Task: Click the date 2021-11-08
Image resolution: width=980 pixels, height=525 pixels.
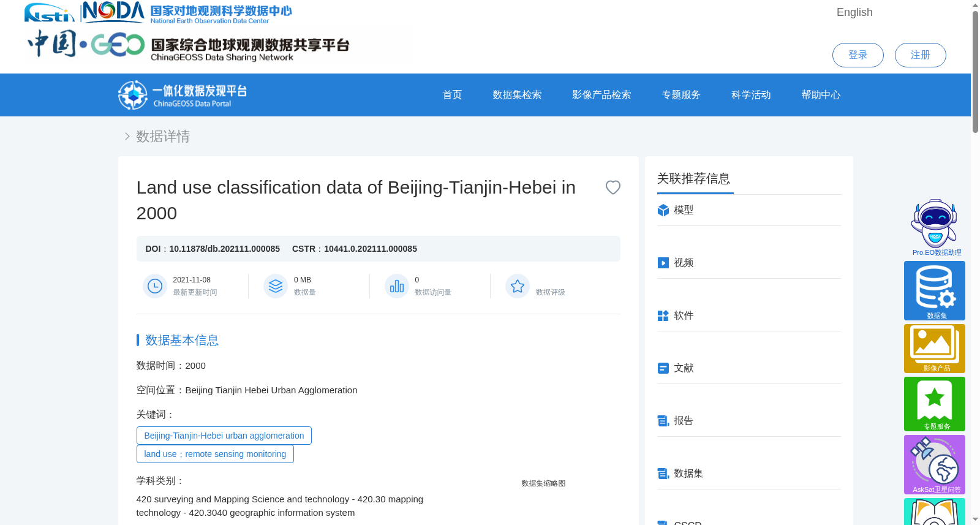Action: pos(192,280)
